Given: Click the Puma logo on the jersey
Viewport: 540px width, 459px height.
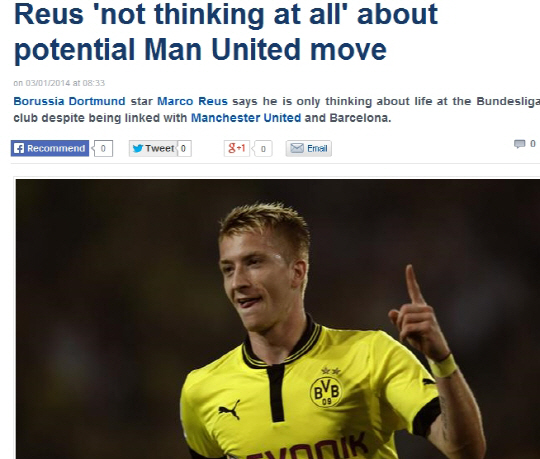Looking at the screenshot, I should click(230, 409).
